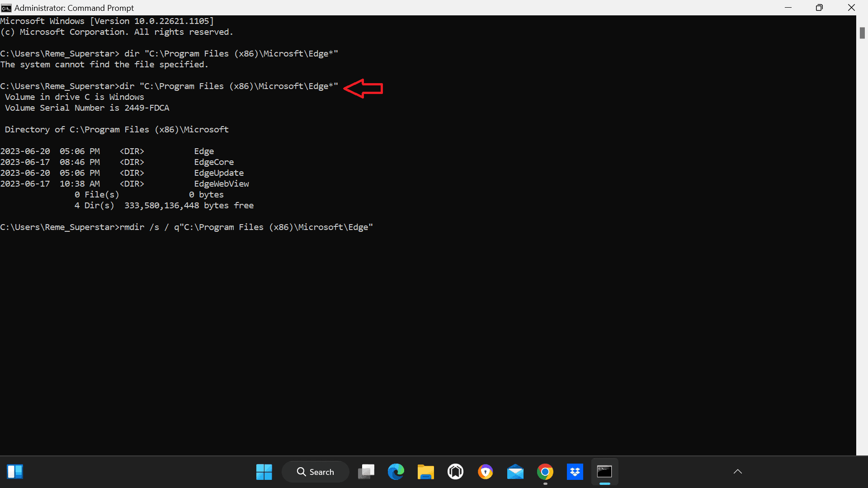Click the rmdir command line
Viewport: 868px width, 488px height.
186,227
